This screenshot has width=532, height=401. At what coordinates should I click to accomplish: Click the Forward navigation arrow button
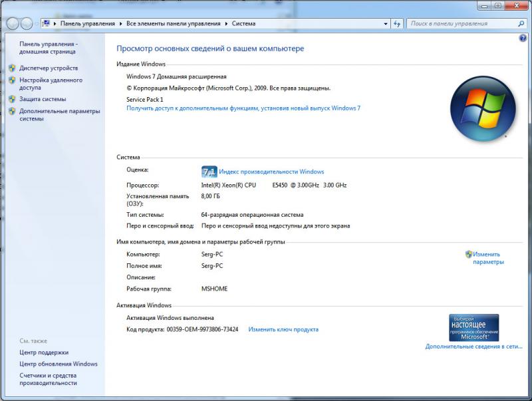pyautogui.click(x=27, y=23)
